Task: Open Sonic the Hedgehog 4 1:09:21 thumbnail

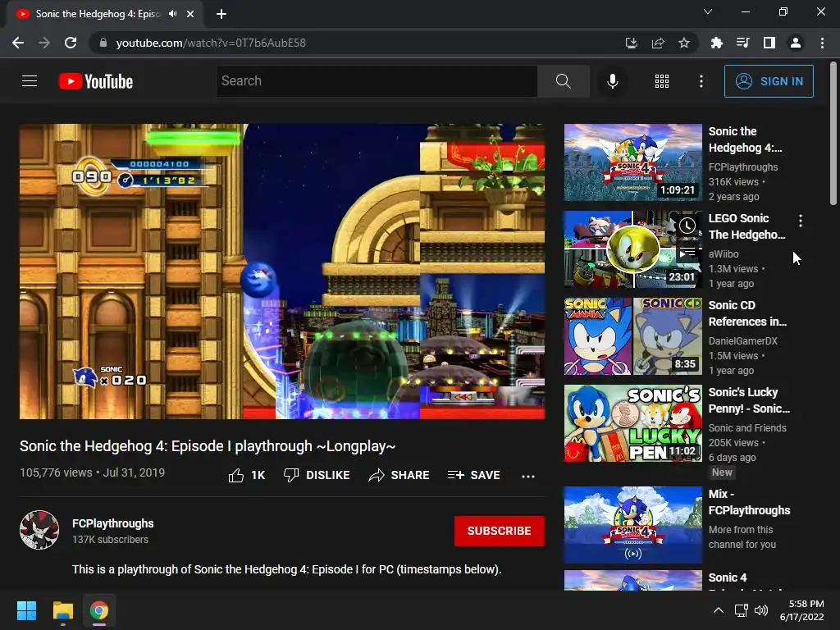Action: coord(632,162)
